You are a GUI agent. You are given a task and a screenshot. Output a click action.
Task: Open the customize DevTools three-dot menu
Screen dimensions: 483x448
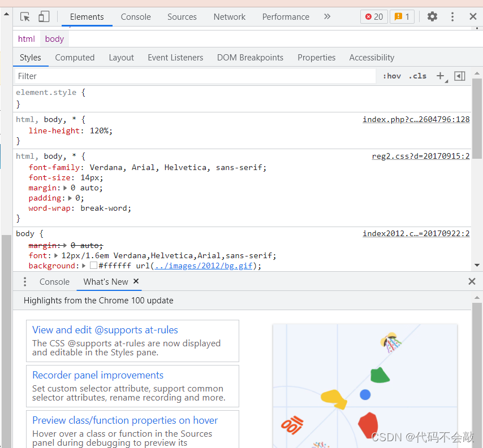coord(452,16)
